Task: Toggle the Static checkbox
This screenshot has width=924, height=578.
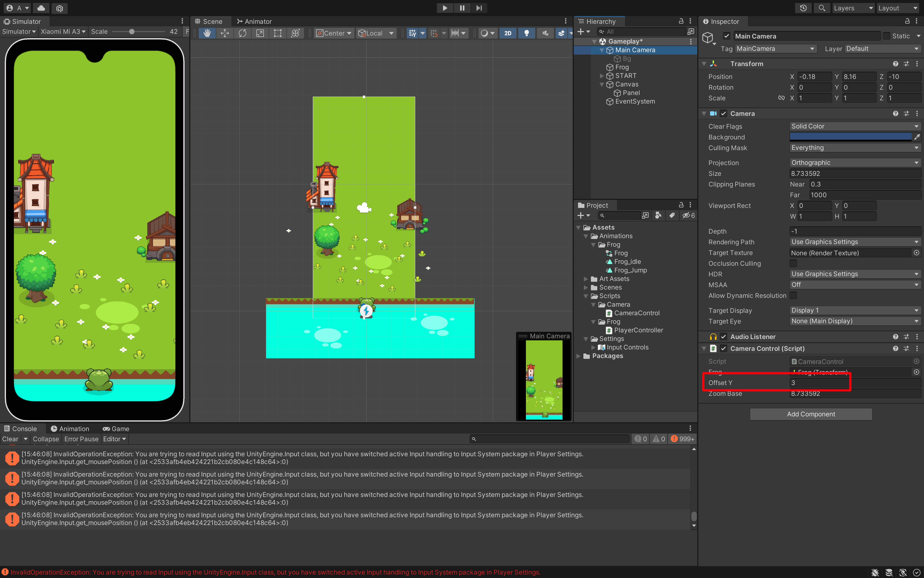Action: pyautogui.click(x=887, y=36)
